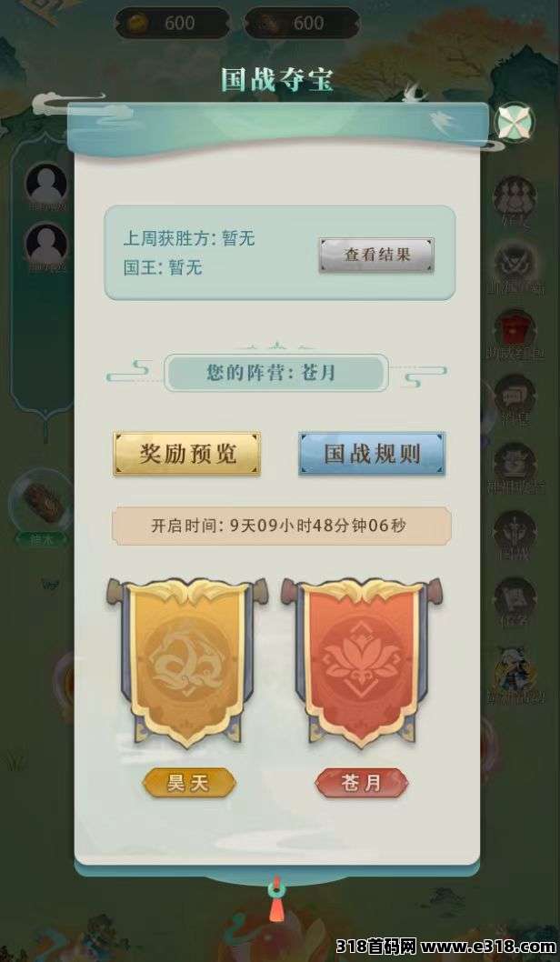Tap the second currency counter showing 600

tap(301, 24)
